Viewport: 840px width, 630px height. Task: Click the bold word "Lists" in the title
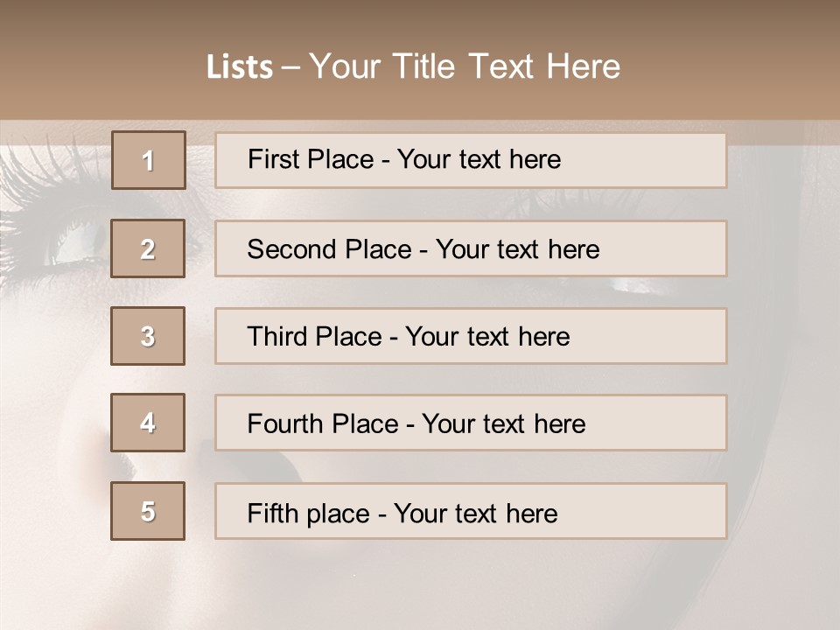point(240,67)
